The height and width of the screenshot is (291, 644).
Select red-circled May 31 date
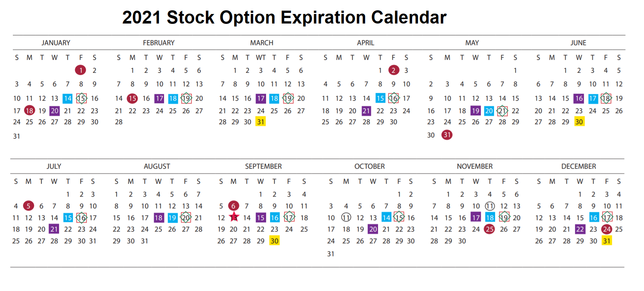(x=447, y=135)
